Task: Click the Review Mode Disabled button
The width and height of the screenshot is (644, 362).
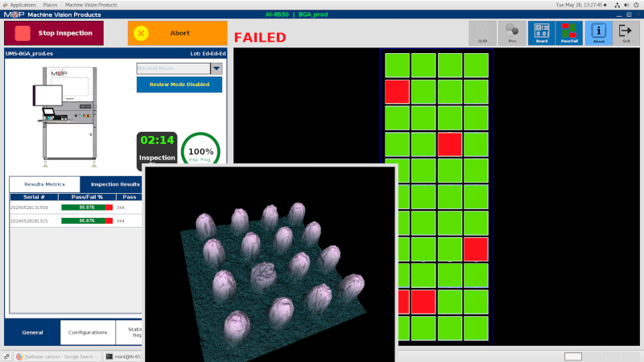Action: 180,84
